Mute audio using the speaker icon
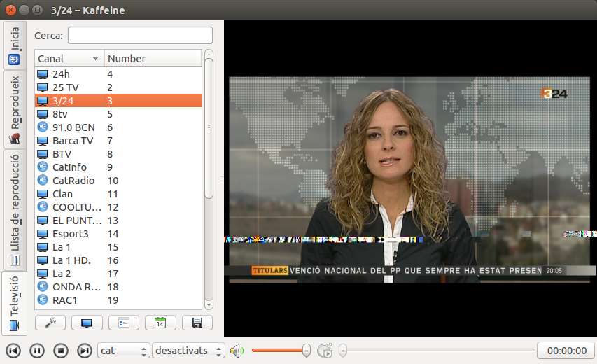 click(237, 351)
